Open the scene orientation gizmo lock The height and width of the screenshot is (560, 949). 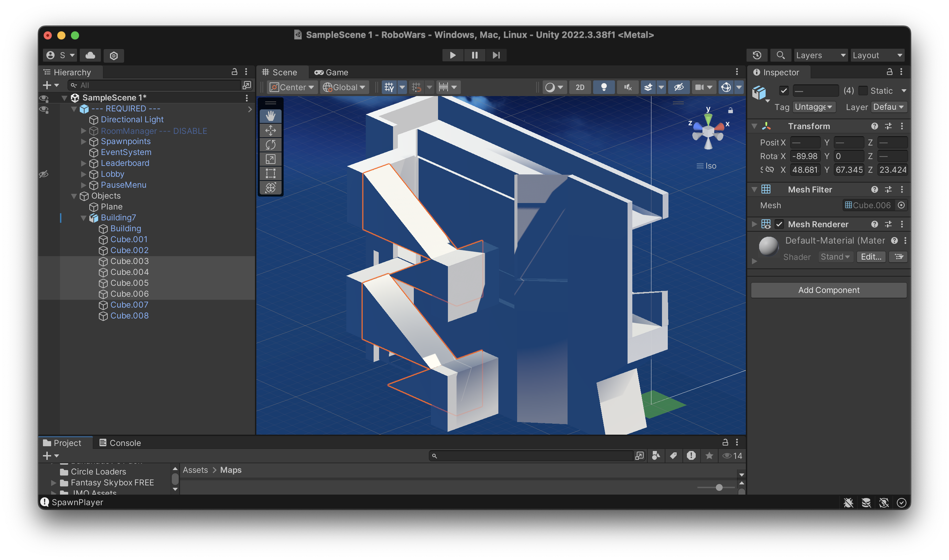(x=730, y=111)
